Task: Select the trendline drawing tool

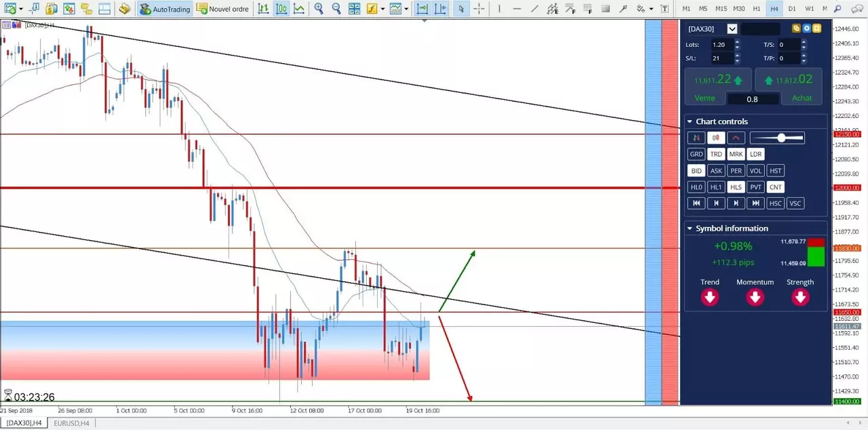Action: (535, 9)
